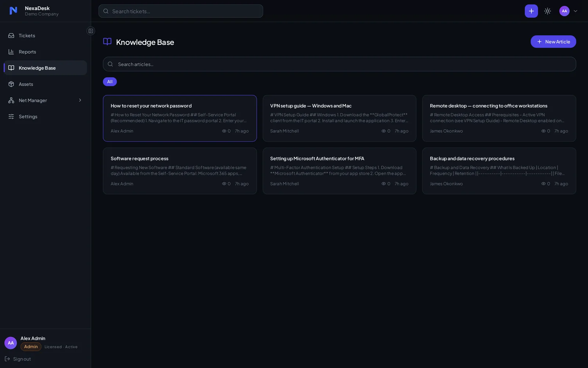Click the Alex Admin avatar in sidebar footer

11,343
